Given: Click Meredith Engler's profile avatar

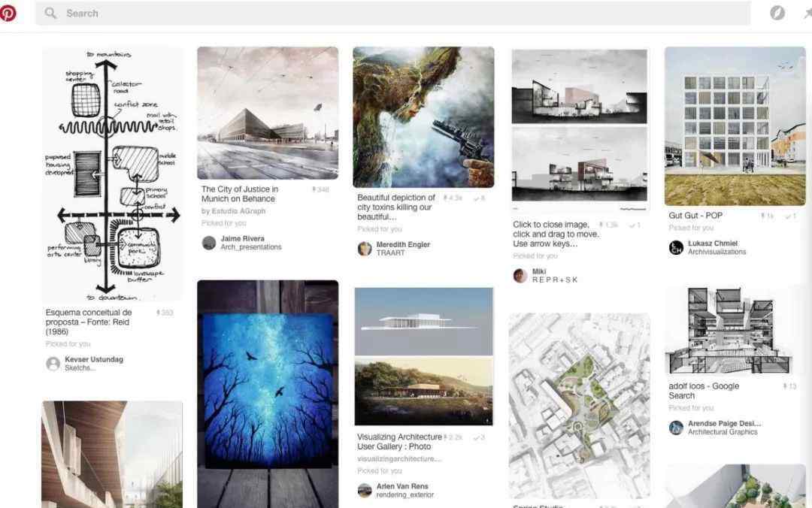Looking at the screenshot, I should (365, 249).
